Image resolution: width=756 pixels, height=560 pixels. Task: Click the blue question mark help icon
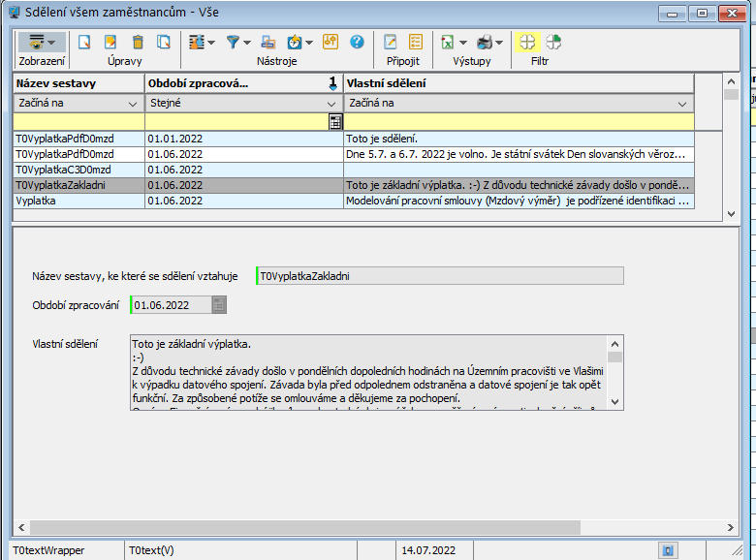click(x=357, y=43)
